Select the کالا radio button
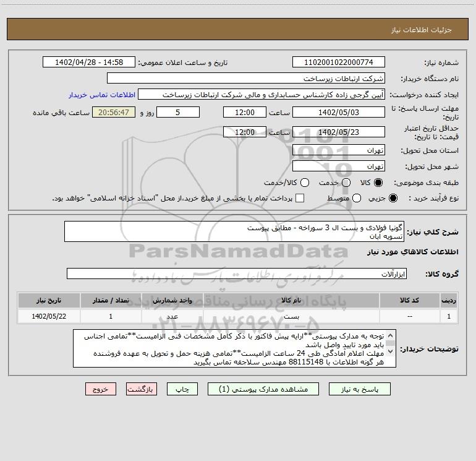Image resolution: width=476 pixels, height=461 pixels. click(378, 183)
